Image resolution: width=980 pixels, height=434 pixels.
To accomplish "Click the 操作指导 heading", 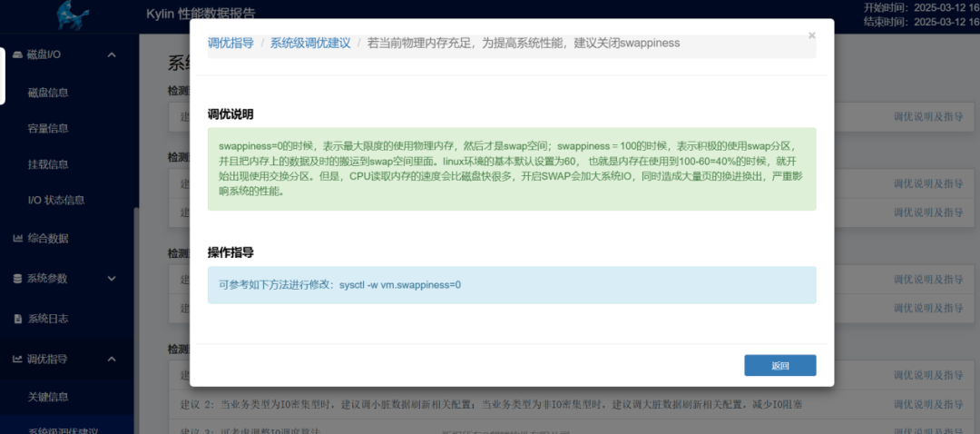I will click(230, 253).
